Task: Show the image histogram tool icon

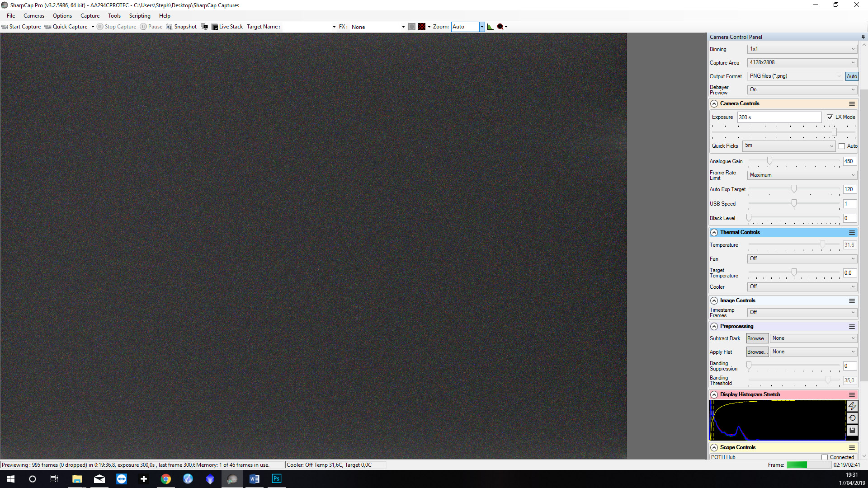Action: (x=491, y=27)
